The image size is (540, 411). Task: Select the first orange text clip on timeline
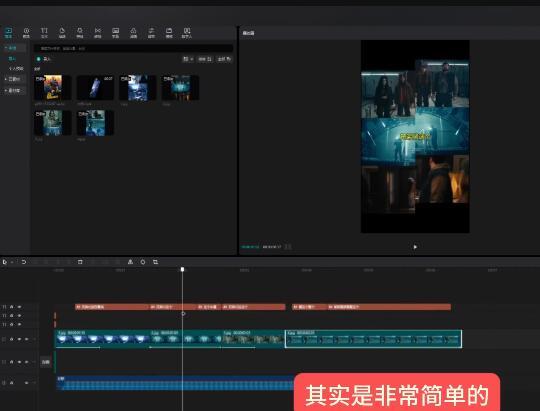coord(112,307)
